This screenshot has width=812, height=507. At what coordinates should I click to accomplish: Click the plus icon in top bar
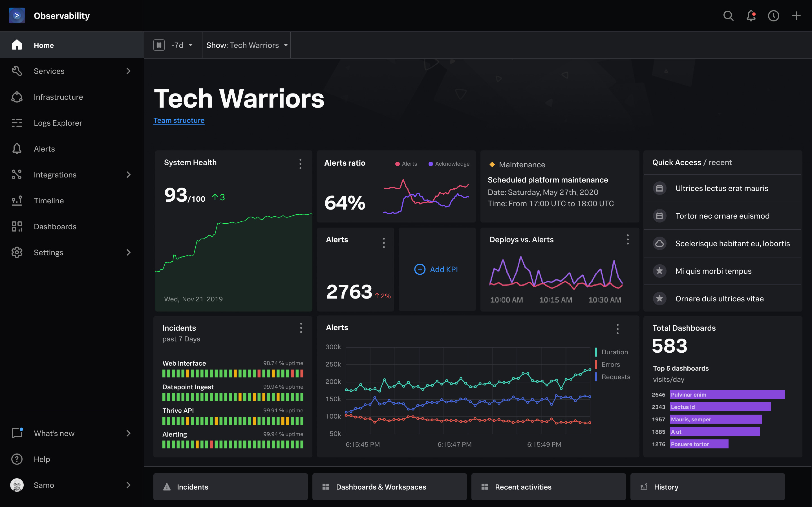click(796, 16)
